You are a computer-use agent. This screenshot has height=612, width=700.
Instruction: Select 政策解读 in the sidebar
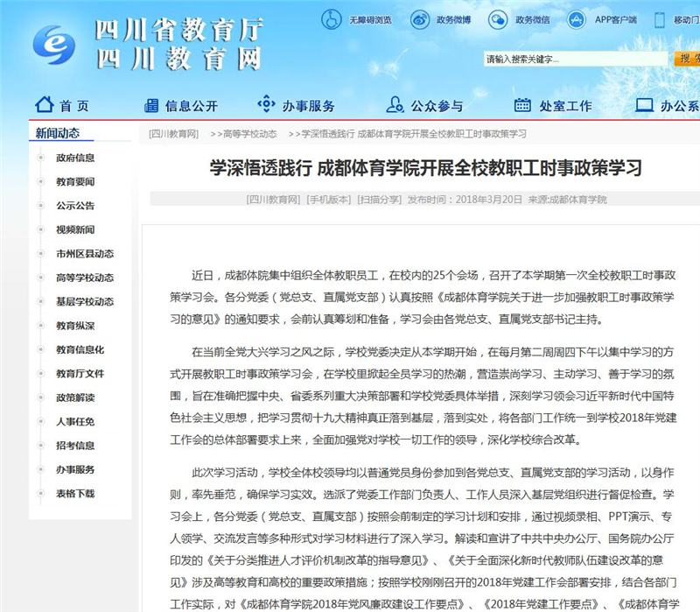pos(75,398)
